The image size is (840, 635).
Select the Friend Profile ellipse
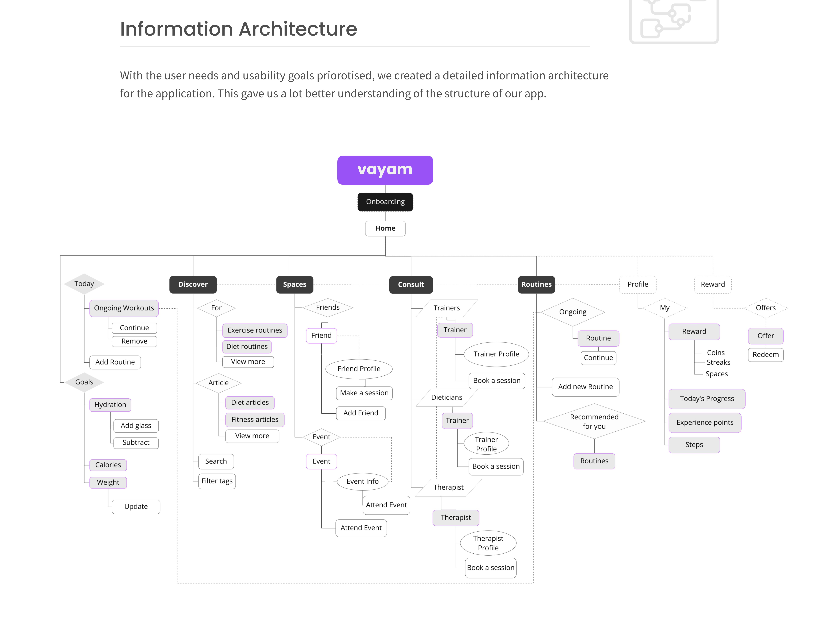click(359, 369)
